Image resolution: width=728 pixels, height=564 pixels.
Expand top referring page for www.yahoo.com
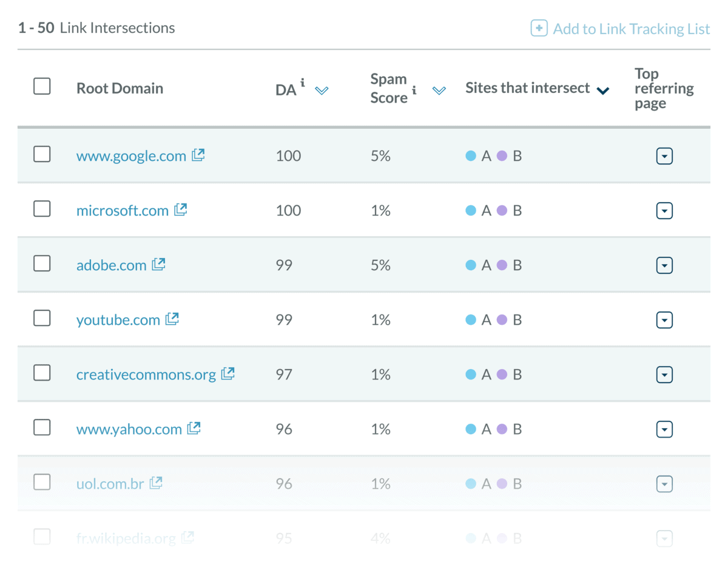click(665, 430)
